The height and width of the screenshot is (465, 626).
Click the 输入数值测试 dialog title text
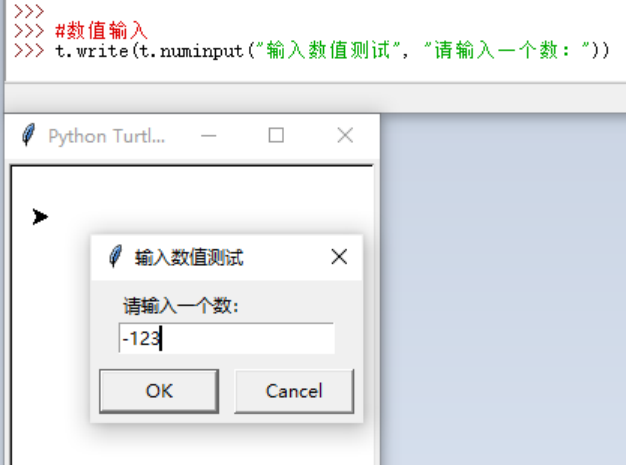[x=189, y=257]
